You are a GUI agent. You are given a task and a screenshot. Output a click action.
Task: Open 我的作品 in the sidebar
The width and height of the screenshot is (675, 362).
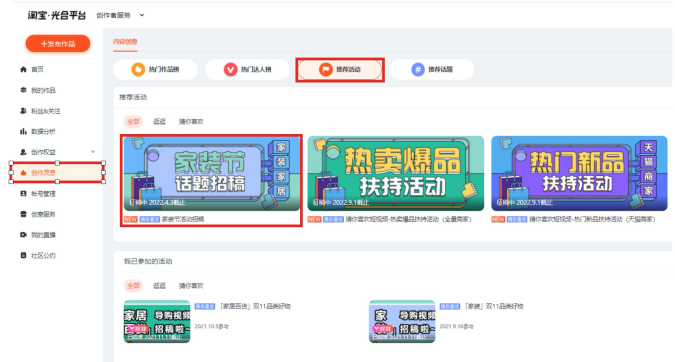click(38, 90)
